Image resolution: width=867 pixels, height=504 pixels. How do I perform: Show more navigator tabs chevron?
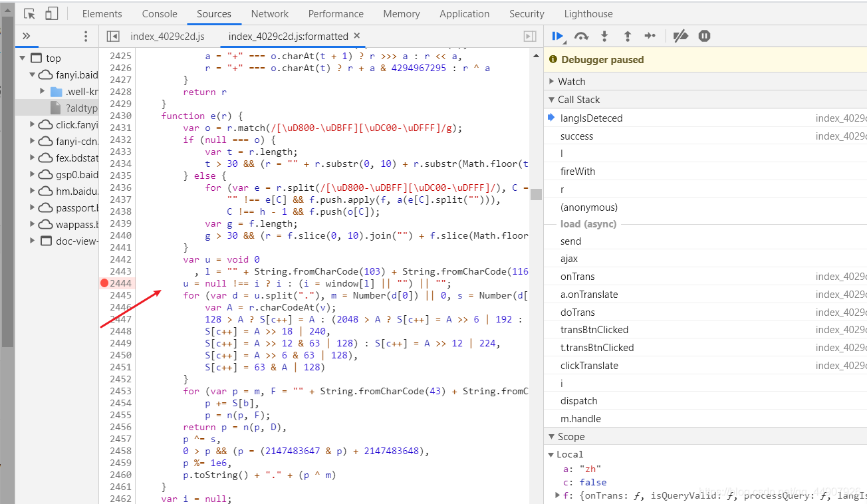[x=27, y=36]
